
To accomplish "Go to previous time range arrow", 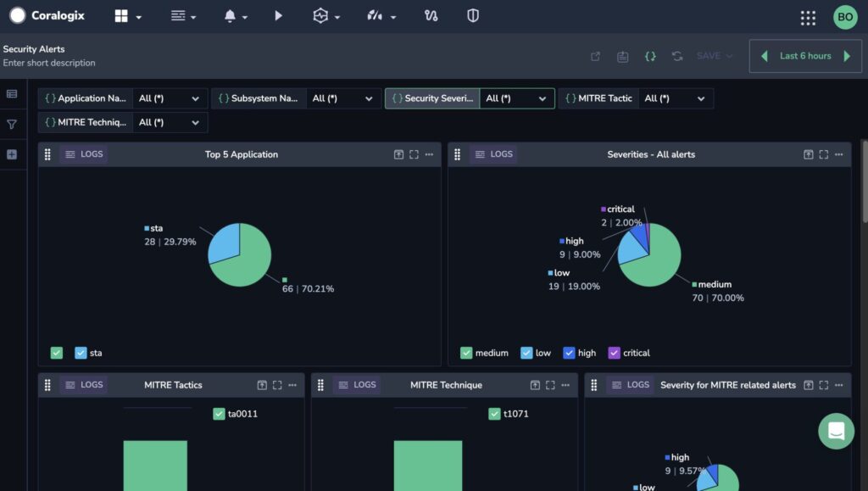I will 765,56.
